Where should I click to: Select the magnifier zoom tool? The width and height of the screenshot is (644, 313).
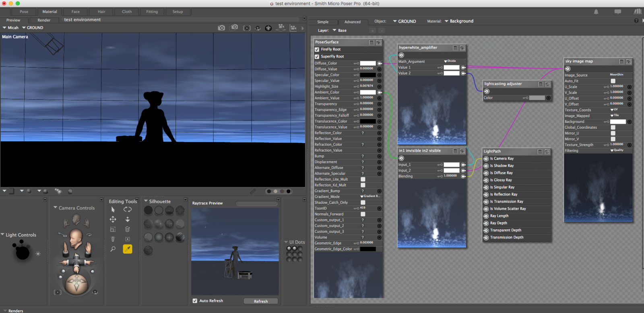tap(113, 249)
